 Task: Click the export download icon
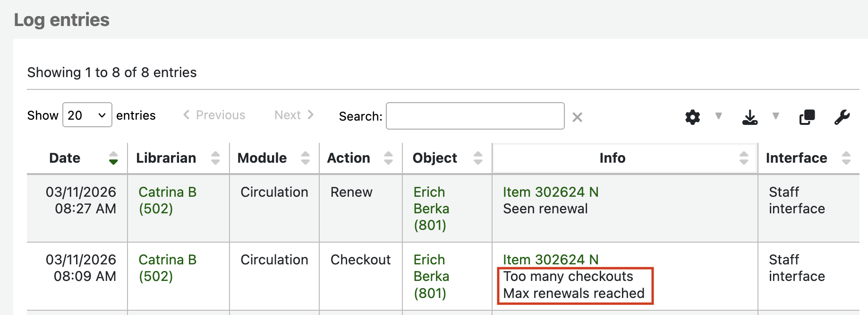(x=749, y=117)
